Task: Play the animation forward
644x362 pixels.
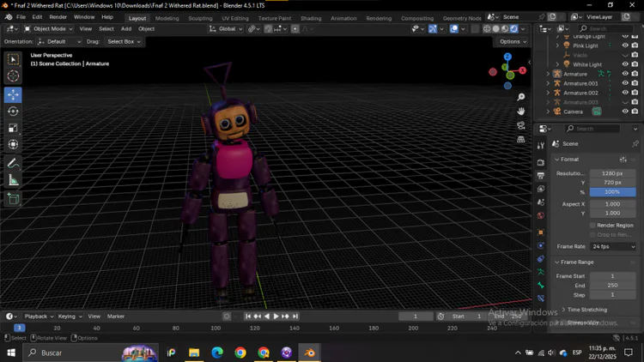Action: 276,317
